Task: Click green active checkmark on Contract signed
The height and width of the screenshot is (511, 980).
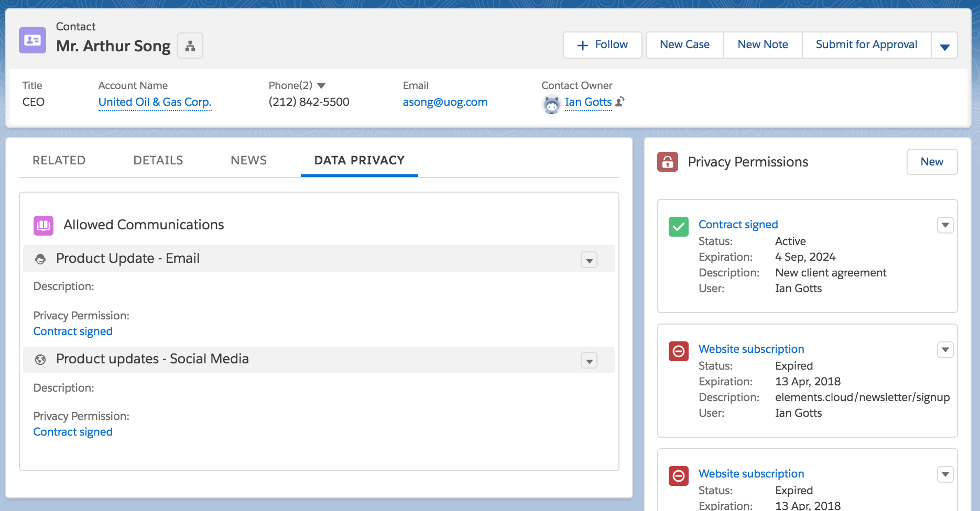Action: [679, 227]
